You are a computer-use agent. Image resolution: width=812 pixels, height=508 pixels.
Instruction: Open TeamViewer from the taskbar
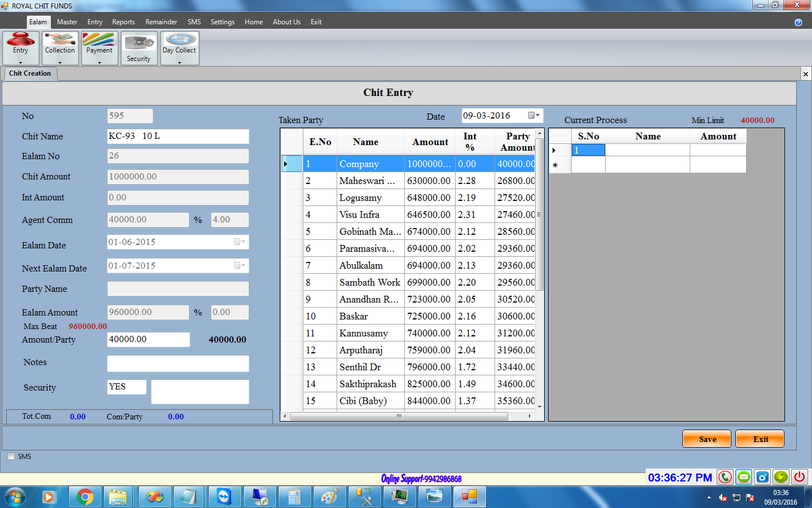(x=224, y=497)
